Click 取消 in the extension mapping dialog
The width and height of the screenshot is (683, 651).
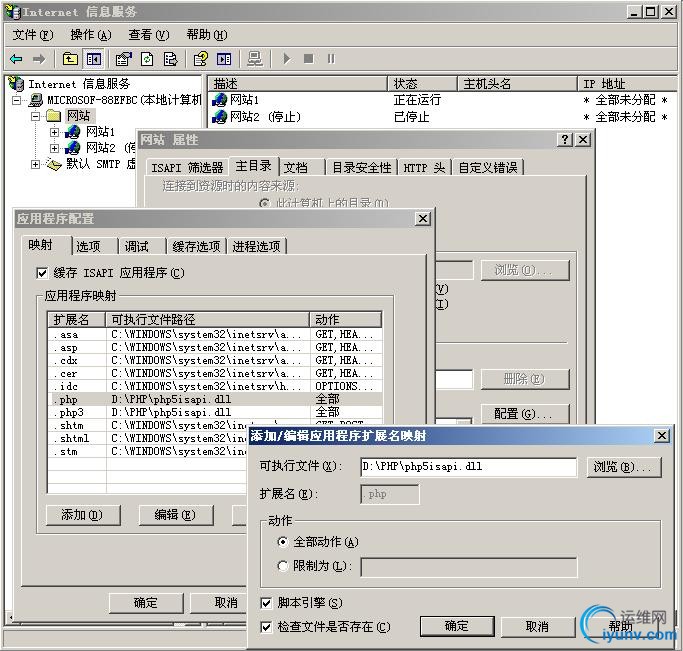538,626
